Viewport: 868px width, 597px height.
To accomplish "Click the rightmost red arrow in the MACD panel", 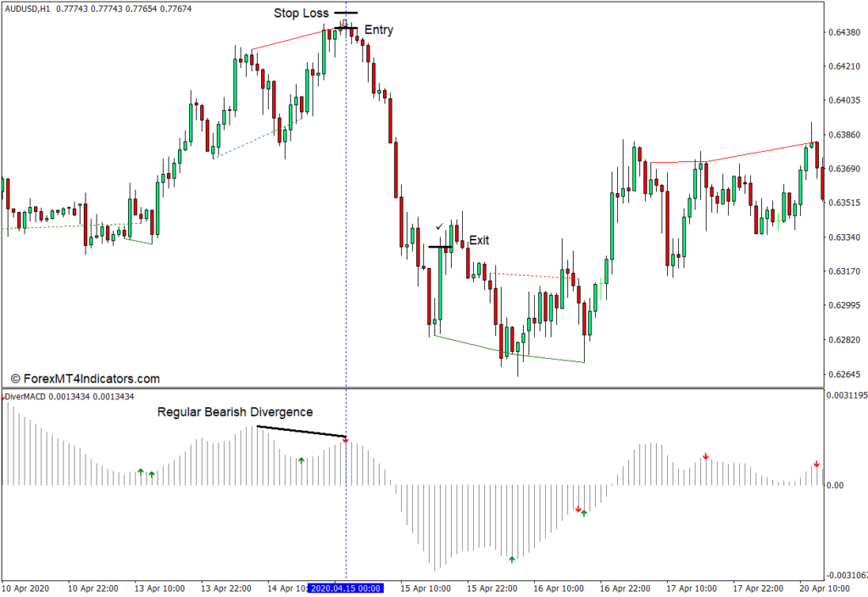I will point(816,464).
